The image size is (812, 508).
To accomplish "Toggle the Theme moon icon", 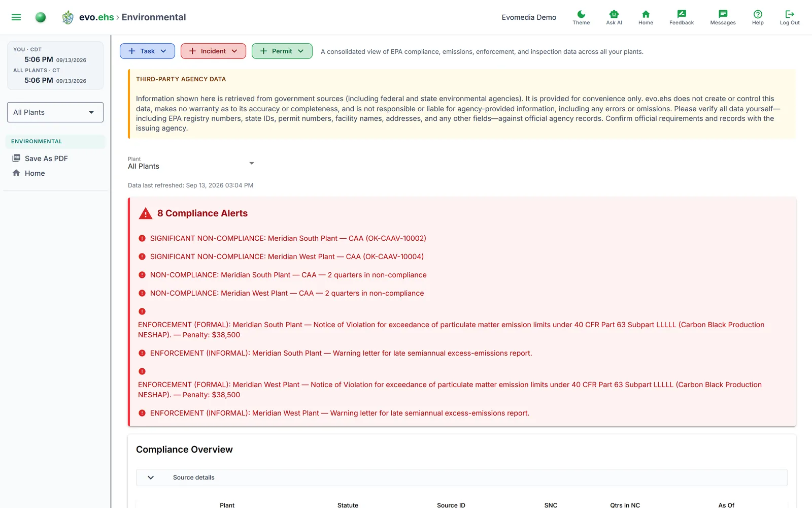I will coord(581,17).
